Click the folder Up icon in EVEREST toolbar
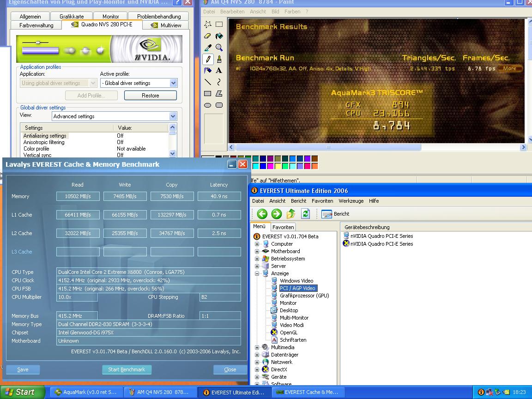The width and height of the screenshot is (532, 399). (x=291, y=214)
